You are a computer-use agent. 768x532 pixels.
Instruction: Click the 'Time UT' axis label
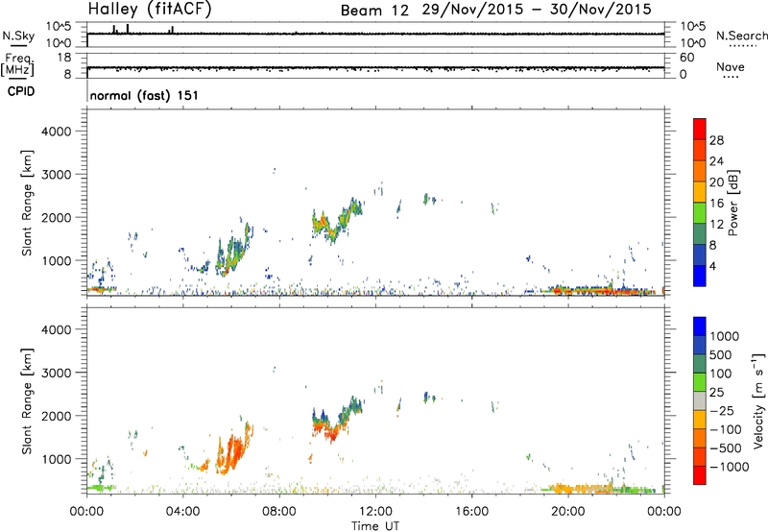[375, 526]
